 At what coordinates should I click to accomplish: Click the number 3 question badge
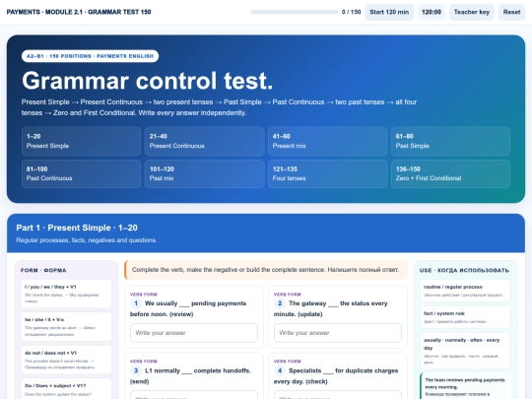[136, 370]
